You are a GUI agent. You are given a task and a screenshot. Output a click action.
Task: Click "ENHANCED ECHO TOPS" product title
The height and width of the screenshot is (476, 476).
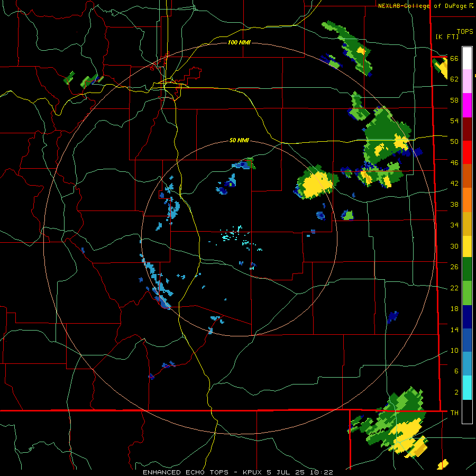pyautogui.click(x=186, y=472)
